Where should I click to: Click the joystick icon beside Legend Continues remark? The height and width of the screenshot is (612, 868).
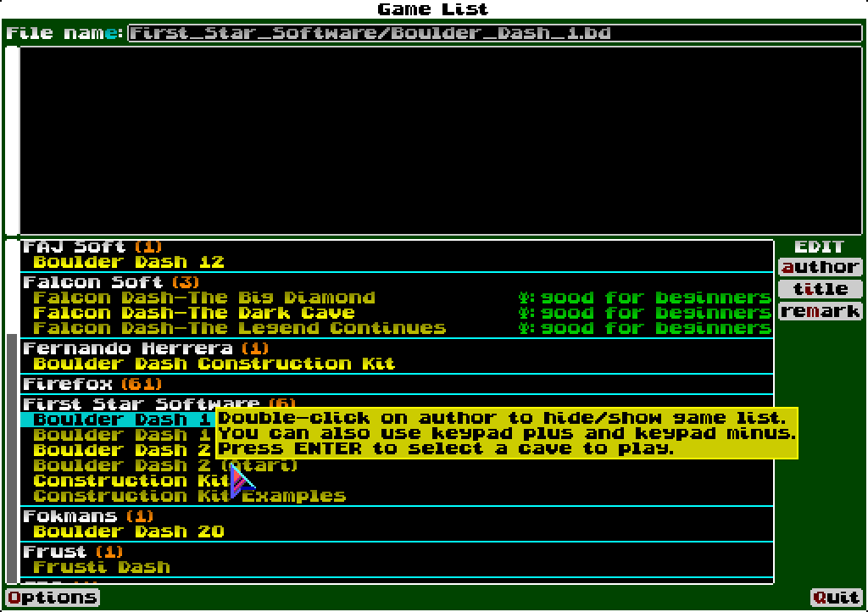coord(526,328)
